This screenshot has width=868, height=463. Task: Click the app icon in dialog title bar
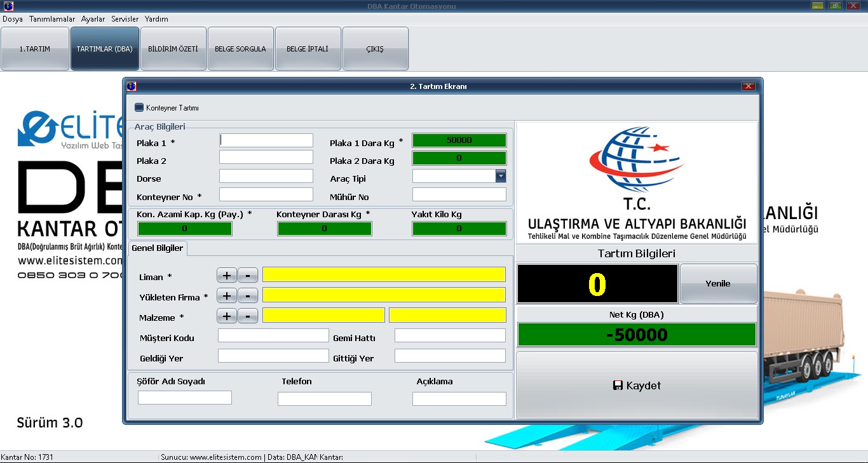pos(132,86)
